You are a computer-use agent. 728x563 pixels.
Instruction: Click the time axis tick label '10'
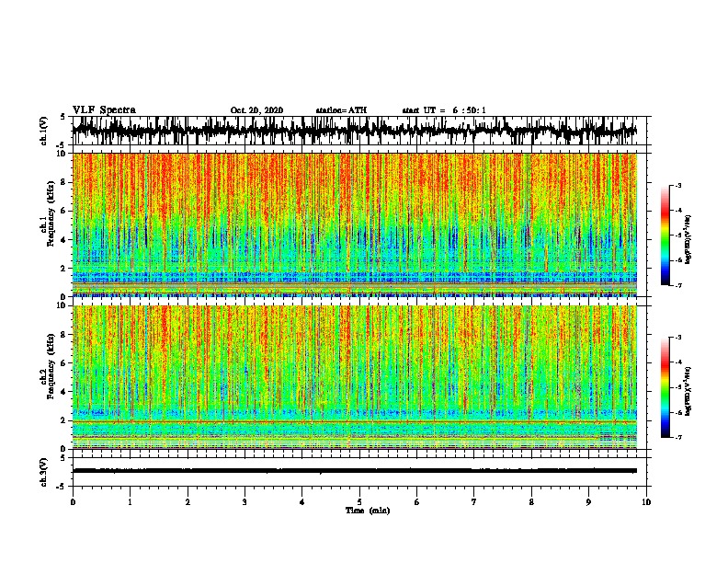[x=646, y=502]
